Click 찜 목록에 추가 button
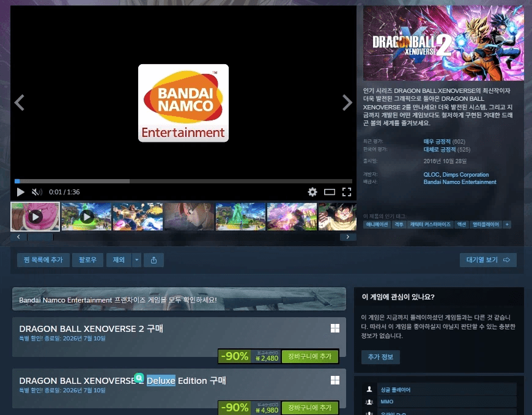Image resolution: width=532 pixels, height=415 pixels. 43,260
